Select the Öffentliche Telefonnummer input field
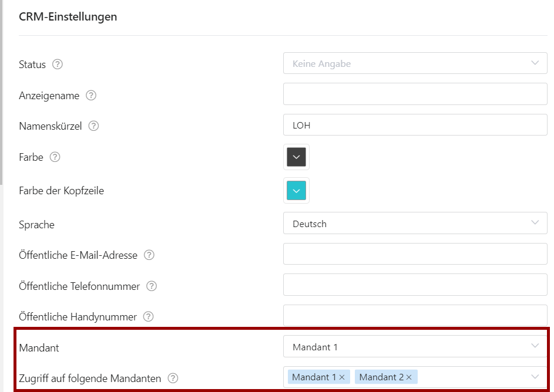The width and height of the screenshot is (554, 392). [x=415, y=285]
